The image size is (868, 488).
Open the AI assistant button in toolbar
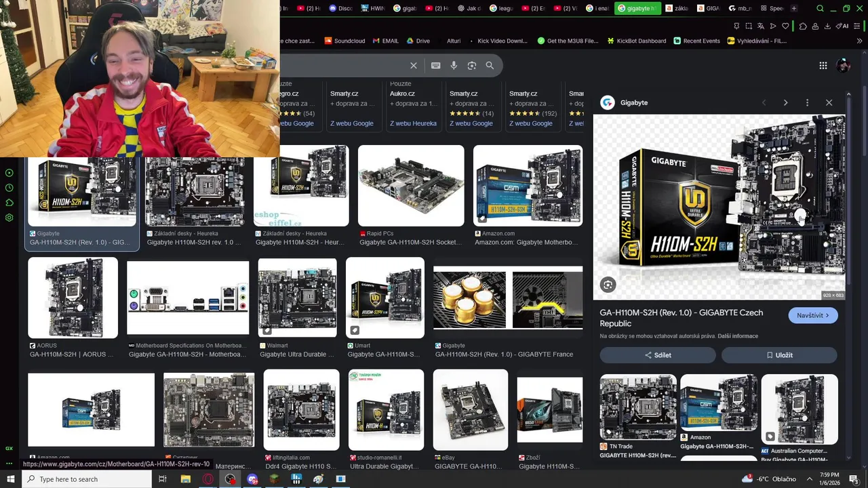coord(842,26)
